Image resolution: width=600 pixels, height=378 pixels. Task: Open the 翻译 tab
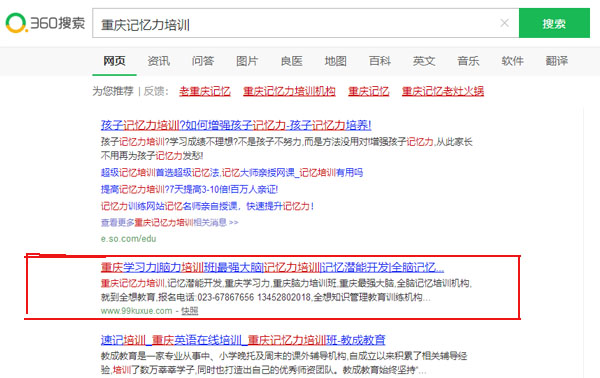tap(556, 61)
